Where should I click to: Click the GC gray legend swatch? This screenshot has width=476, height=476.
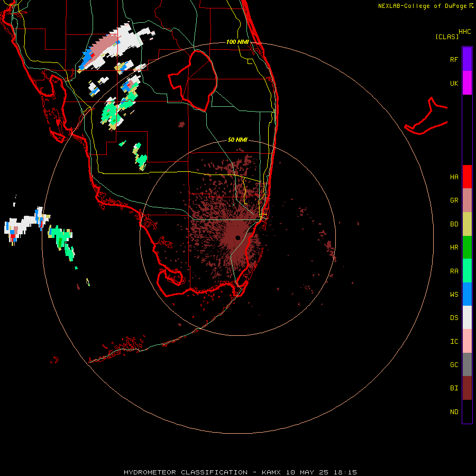[467, 364]
